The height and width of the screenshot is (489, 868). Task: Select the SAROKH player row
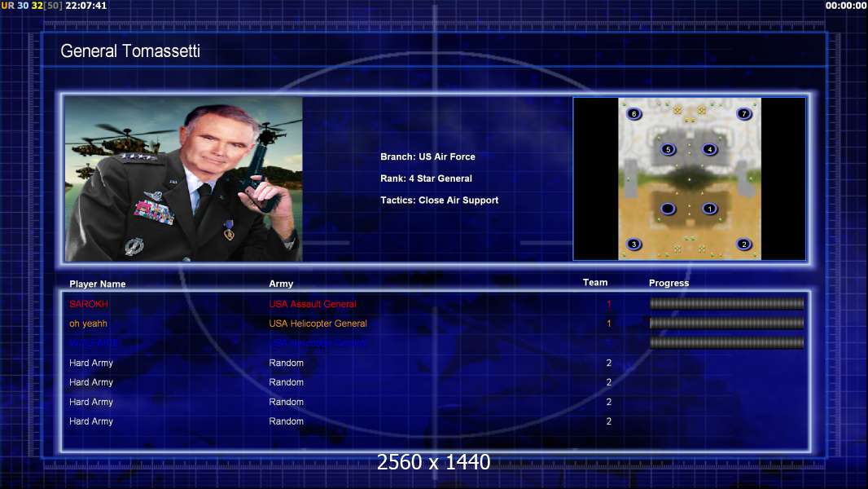pos(436,304)
